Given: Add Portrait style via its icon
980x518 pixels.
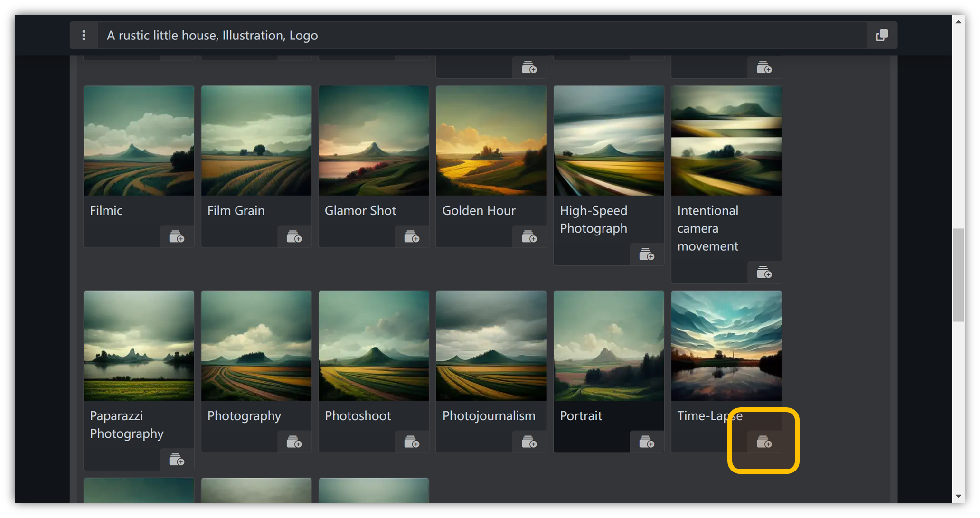Looking at the screenshot, I should pos(647,442).
